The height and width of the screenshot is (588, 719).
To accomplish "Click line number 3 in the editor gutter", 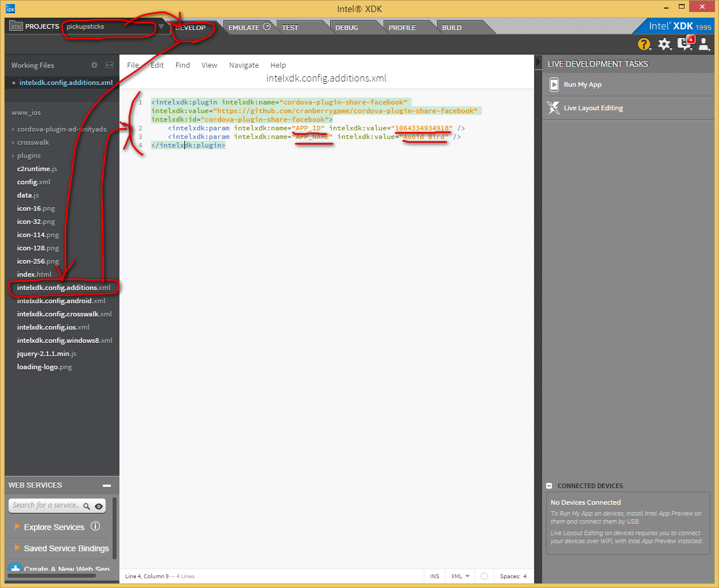I will tap(140, 137).
